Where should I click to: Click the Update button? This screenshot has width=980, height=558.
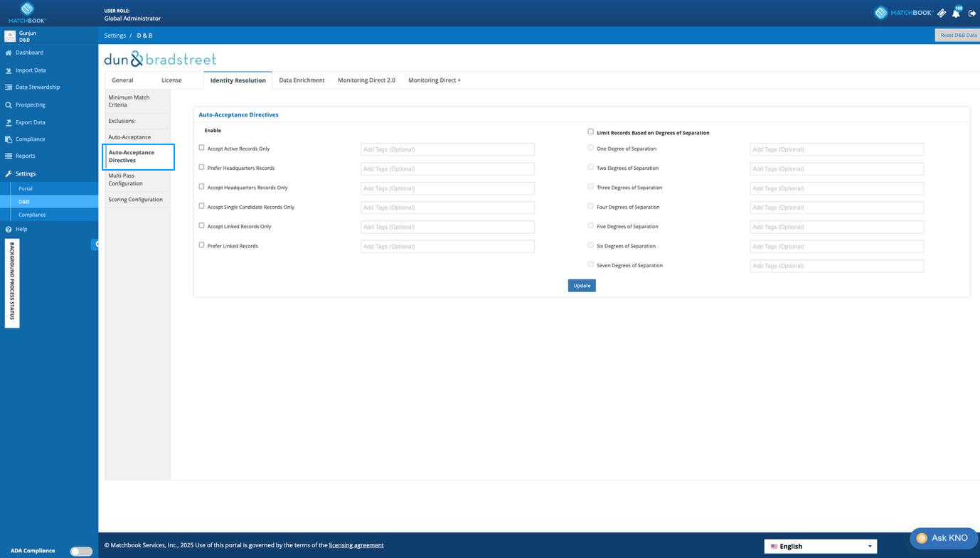coord(582,285)
